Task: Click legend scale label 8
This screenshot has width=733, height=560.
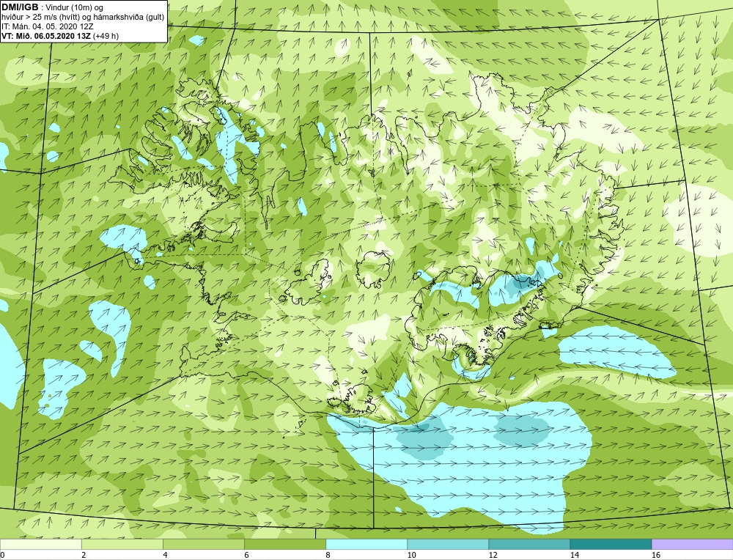Action: pos(328,555)
